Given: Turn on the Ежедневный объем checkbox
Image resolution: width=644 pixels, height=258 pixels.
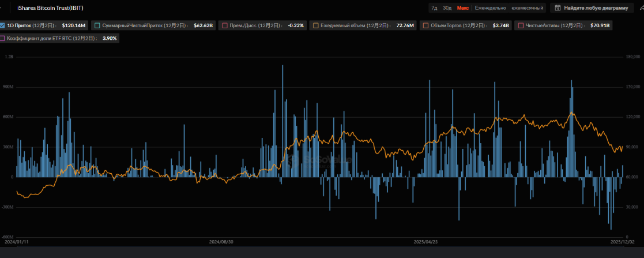Looking at the screenshot, I should click(x=315, y=25).
